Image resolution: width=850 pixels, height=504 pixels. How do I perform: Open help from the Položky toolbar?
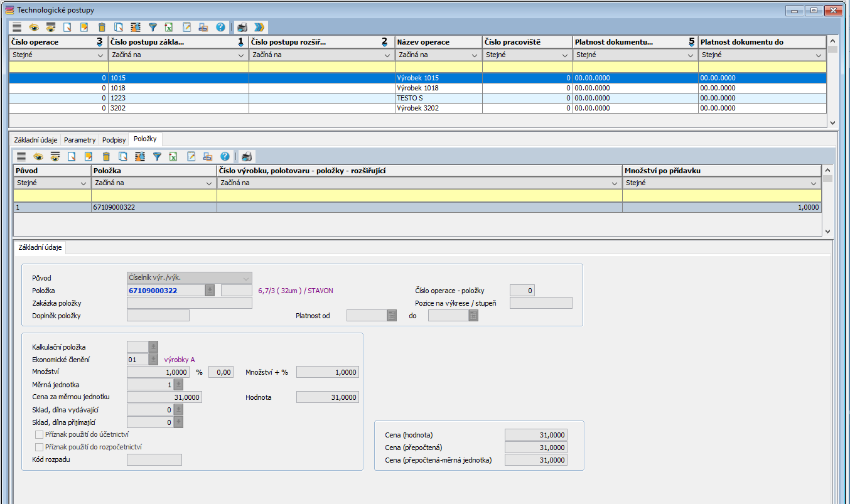(x=225, y=156)
